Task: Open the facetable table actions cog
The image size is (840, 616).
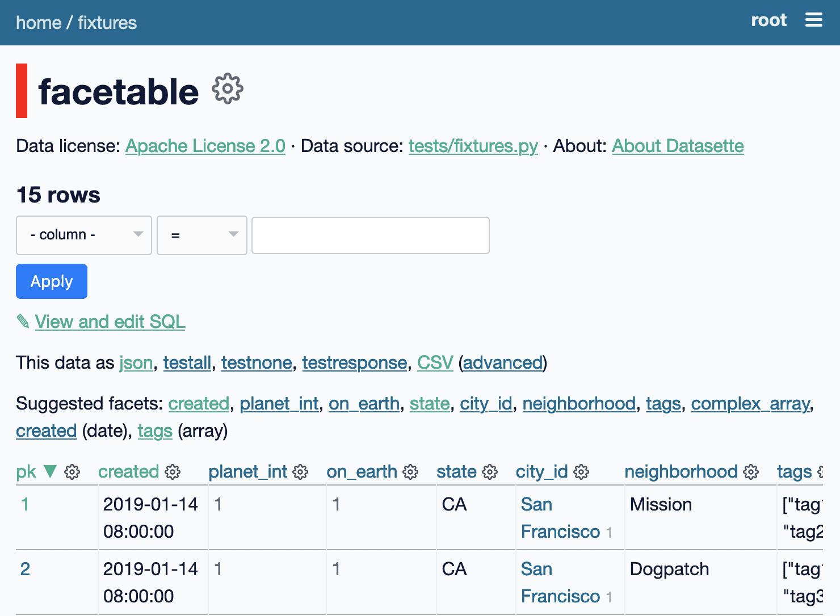Action: [227, 88]
